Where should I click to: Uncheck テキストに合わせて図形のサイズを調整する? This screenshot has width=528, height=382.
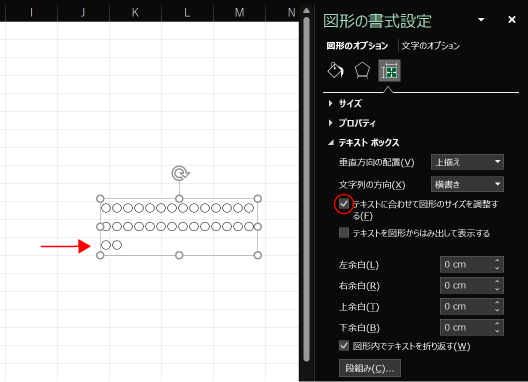click(x=344, y=204)
